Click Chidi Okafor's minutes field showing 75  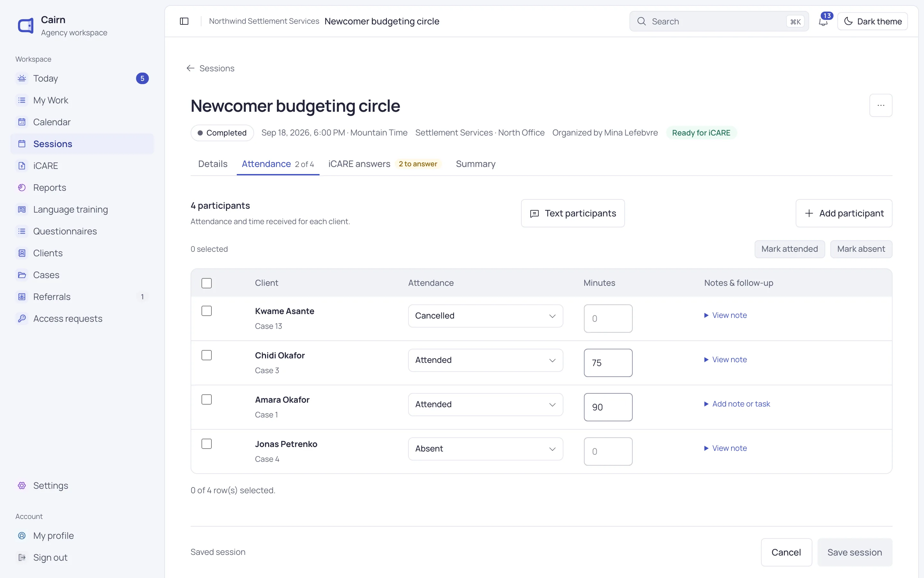(x=608, y=363)
